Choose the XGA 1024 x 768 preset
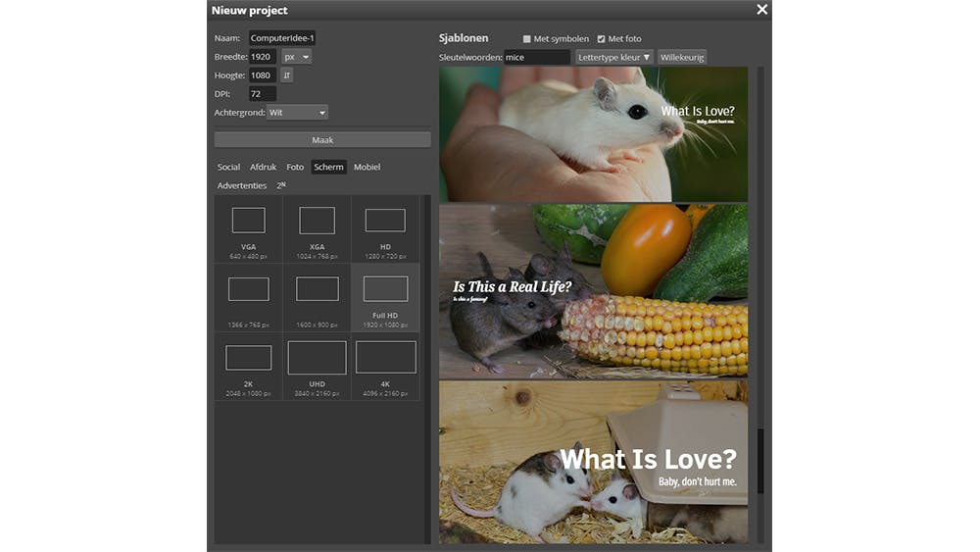Viewport: 980px width, 552px height. pos(317,229)
